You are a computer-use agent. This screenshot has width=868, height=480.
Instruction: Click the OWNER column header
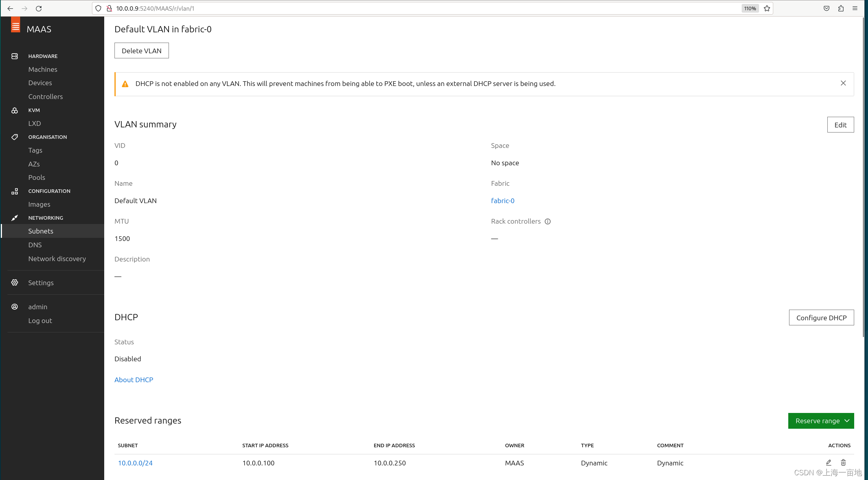point(515,445)
